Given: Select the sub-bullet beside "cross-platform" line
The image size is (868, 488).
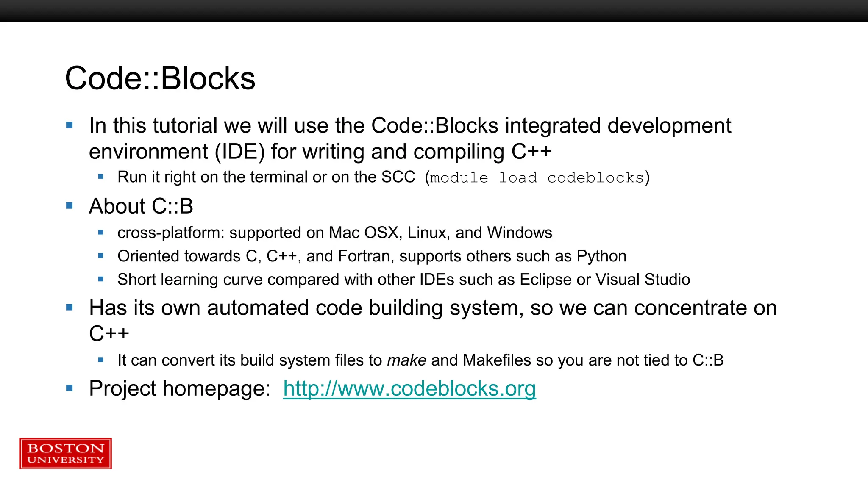Looking at the screenshot, I should coord(101,232).
